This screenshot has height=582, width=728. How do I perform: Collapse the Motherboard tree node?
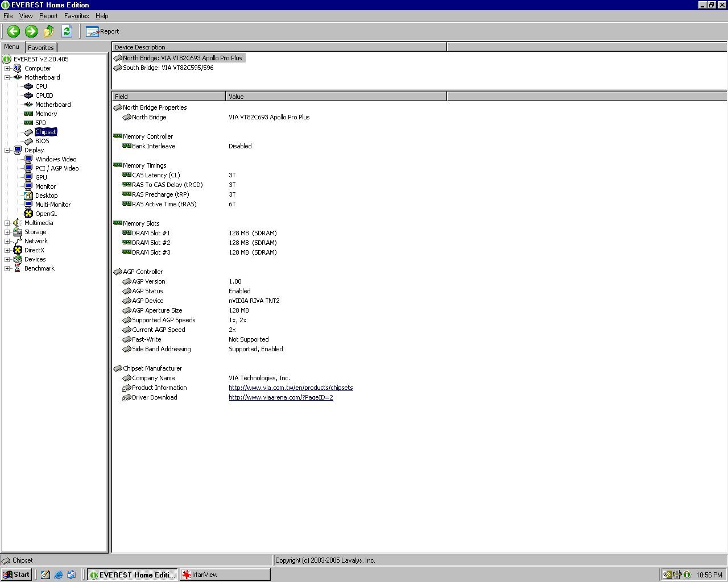7,77
